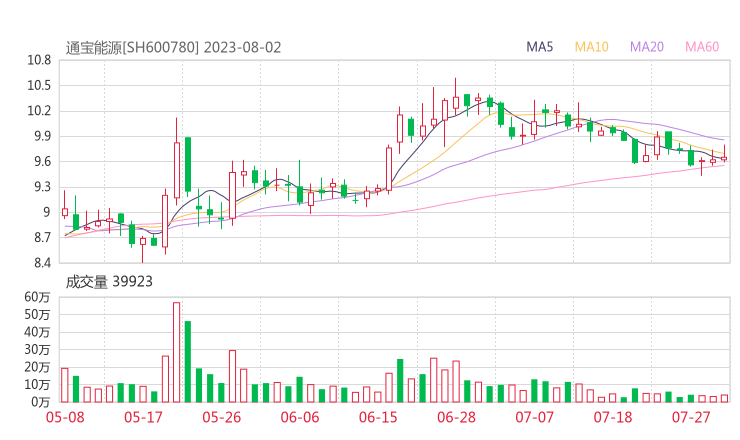Click the 07-07 date tick
The image size is (740, 440).
coord(534,417)
